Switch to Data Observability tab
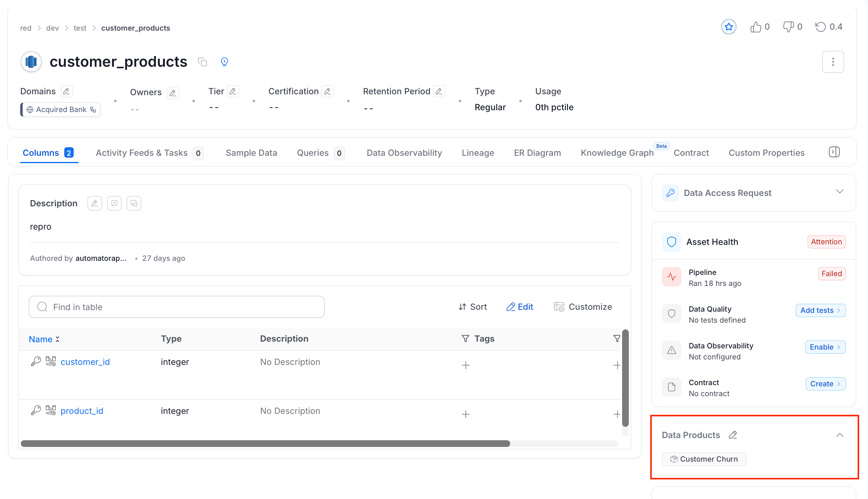 point(404,153)
